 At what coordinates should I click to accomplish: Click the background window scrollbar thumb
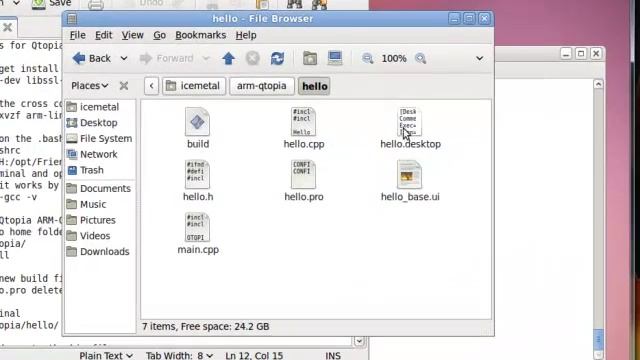click(598, 338)
